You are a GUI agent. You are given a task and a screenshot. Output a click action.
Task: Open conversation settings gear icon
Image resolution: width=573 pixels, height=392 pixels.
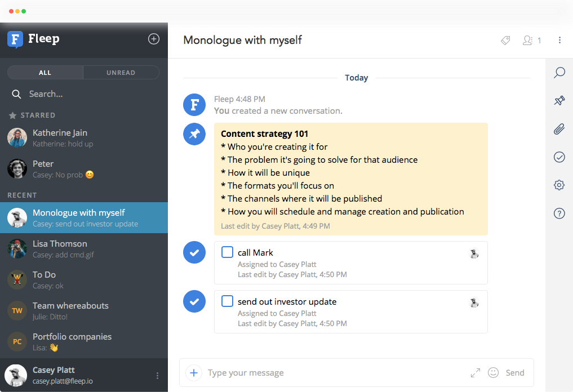[559, 185]
